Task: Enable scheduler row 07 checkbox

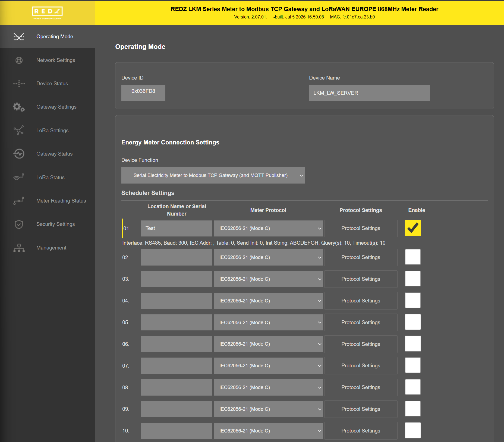Action: pyautogui.click(x=413, y=365)
